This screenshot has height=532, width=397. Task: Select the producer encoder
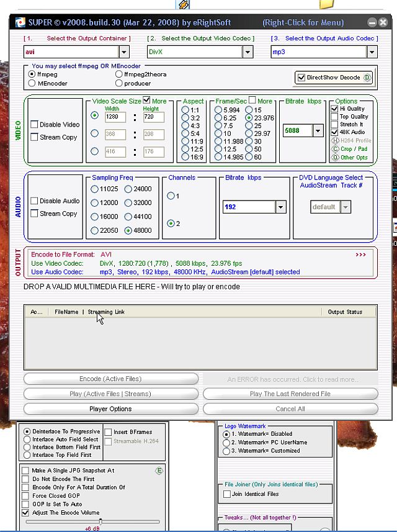coord(118,83)
